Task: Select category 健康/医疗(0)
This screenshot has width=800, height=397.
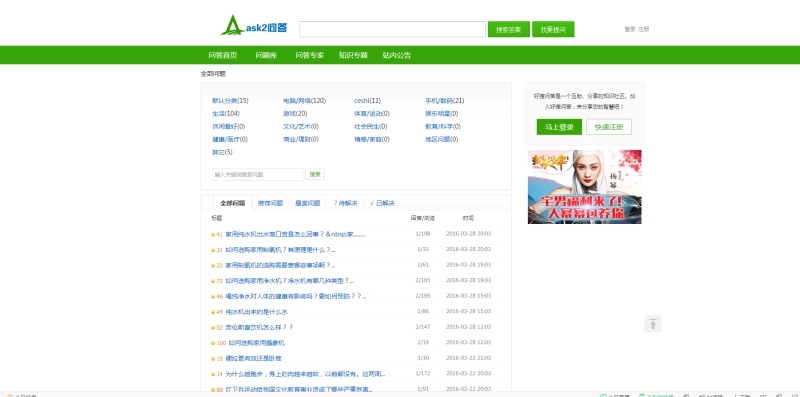Action: pos(230,139)
